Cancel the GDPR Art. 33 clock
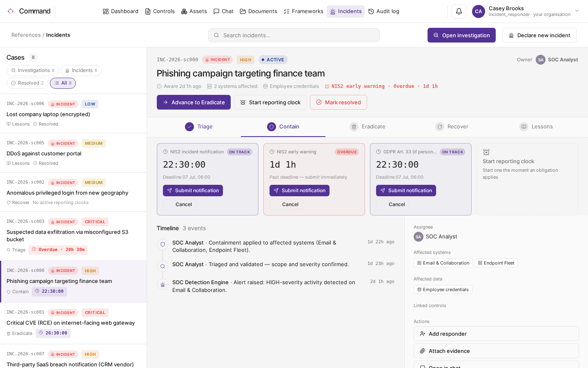The width and height of the screenshot is (588, 368). 393,204
